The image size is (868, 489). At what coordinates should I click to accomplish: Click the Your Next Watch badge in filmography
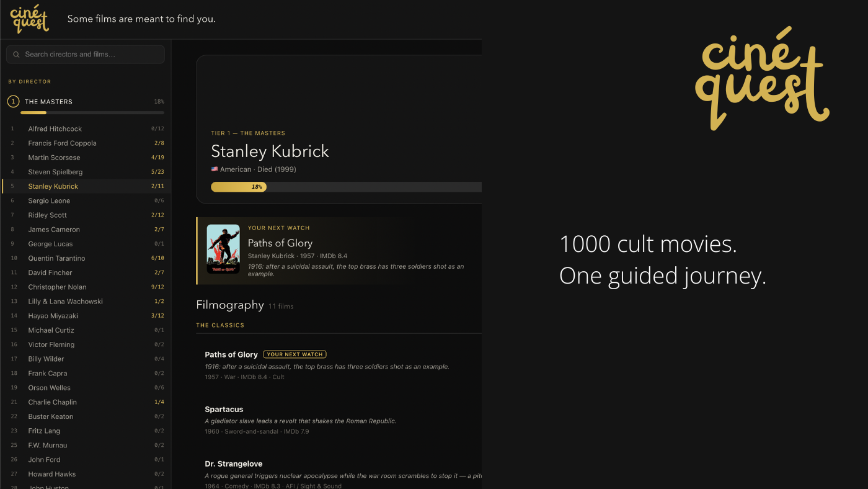[295, 354]
